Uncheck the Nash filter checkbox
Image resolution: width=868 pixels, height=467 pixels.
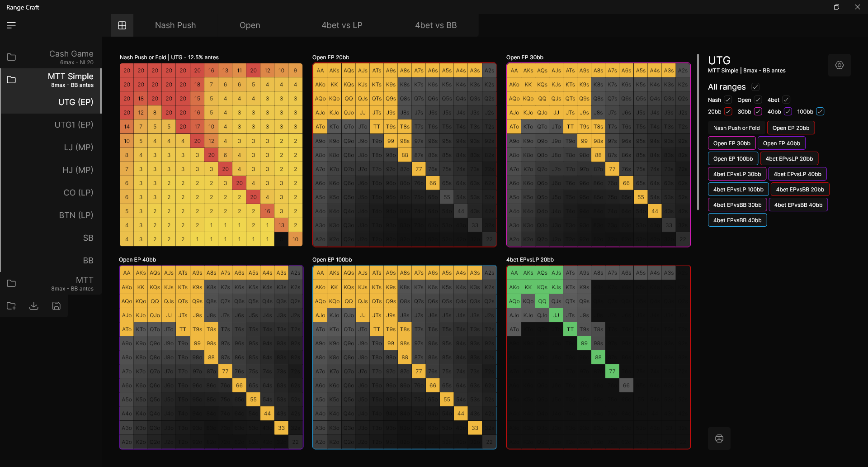(x=728, y=100)
